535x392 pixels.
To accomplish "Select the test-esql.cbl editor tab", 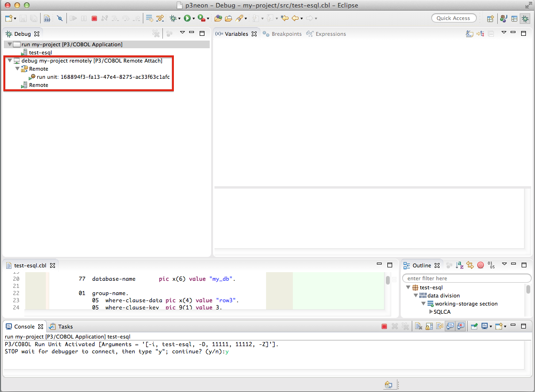I will [x=30, y=265].
